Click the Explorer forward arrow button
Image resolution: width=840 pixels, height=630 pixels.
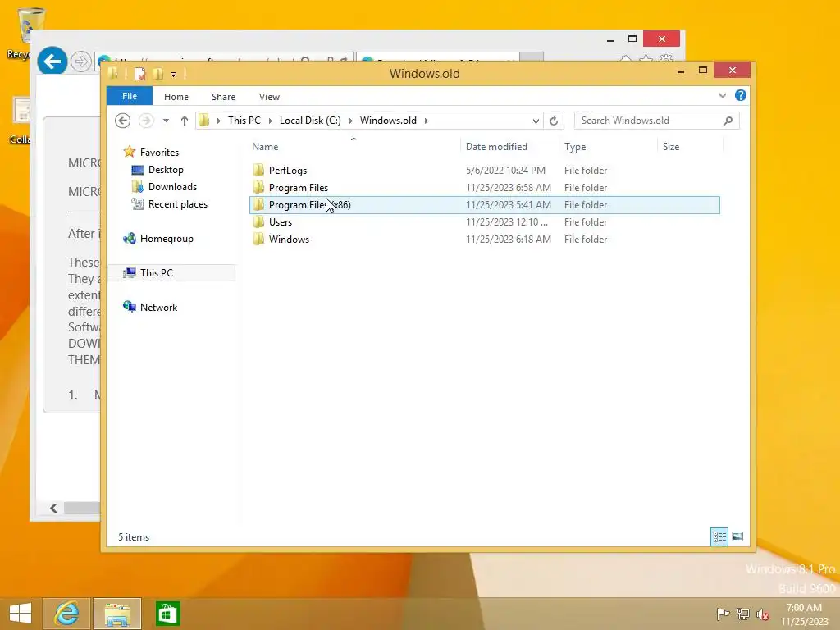tap(146, 121)
